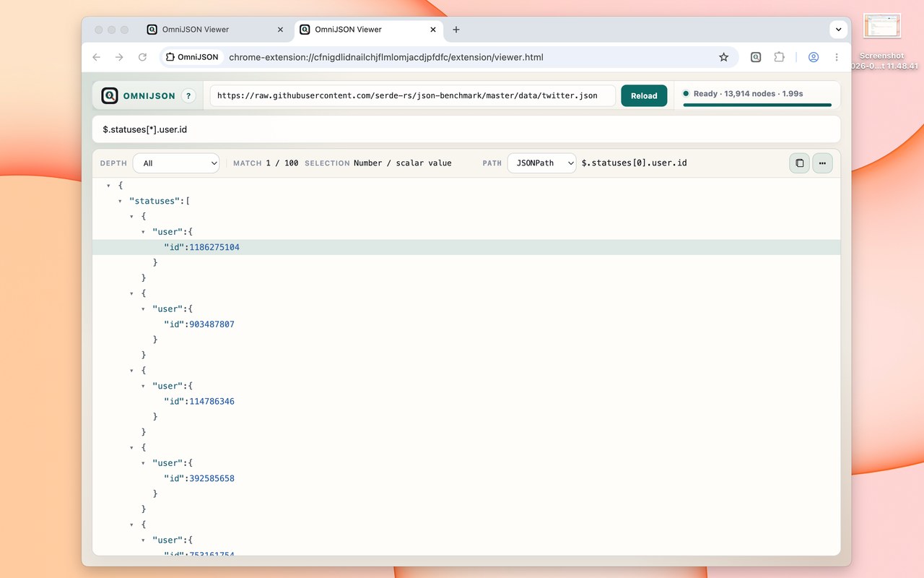The height and width of the screenshot is (578, 924).
Task: Click the Number / scalar value selection label
Action: [402, 163]
